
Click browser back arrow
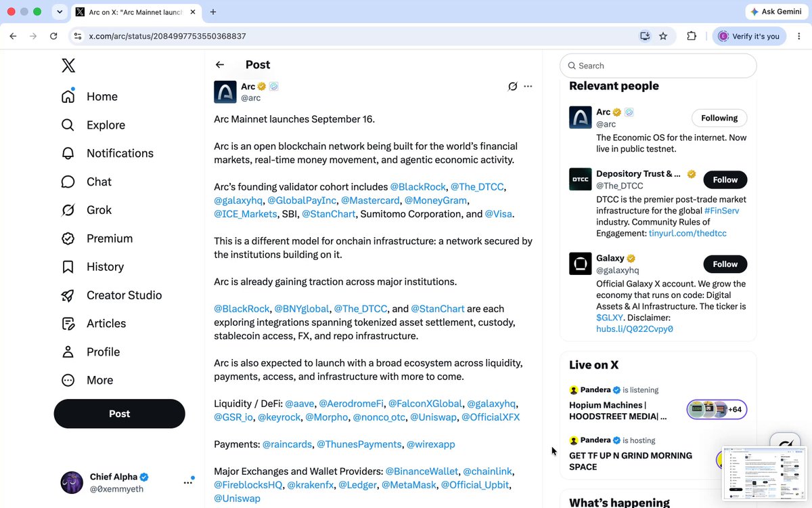[13, 36]
